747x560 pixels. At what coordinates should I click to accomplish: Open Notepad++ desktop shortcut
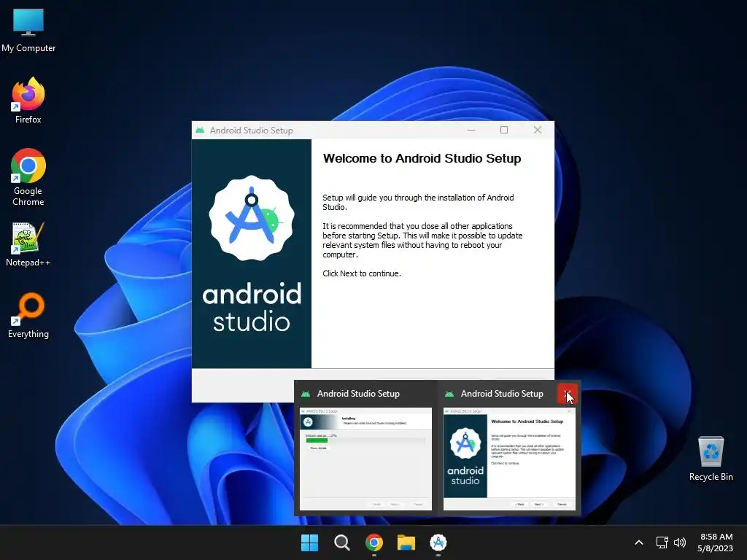pyautogui.click(x=28, y=244)
